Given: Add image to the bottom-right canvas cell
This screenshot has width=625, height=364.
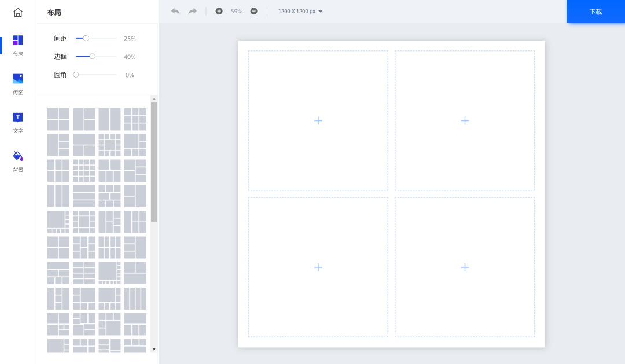Looking at the screenshot, I should pos(465,267).
